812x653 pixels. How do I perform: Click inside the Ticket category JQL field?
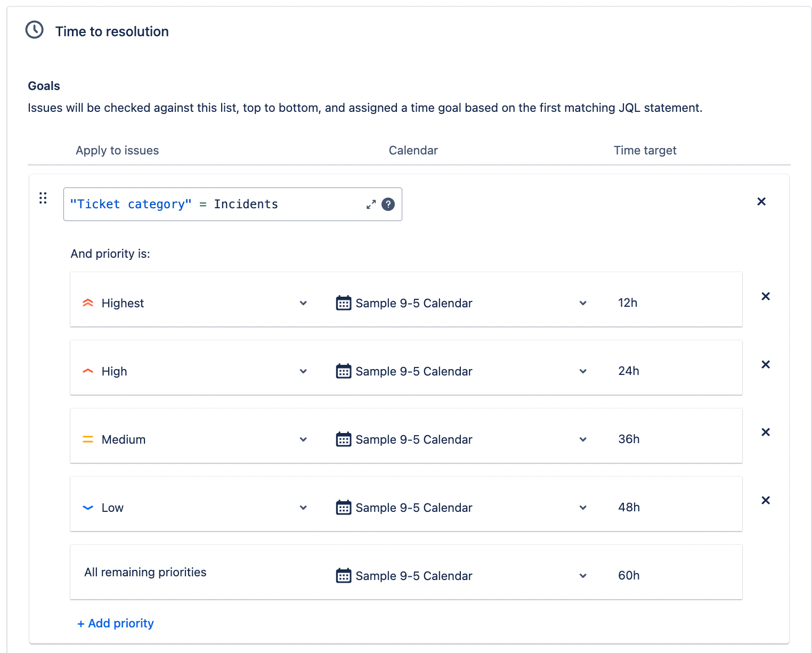tap(213, 204)
